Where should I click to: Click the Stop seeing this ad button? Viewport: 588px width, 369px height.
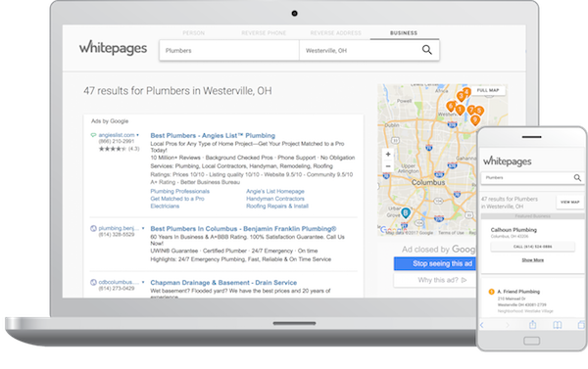pos(435,263)
